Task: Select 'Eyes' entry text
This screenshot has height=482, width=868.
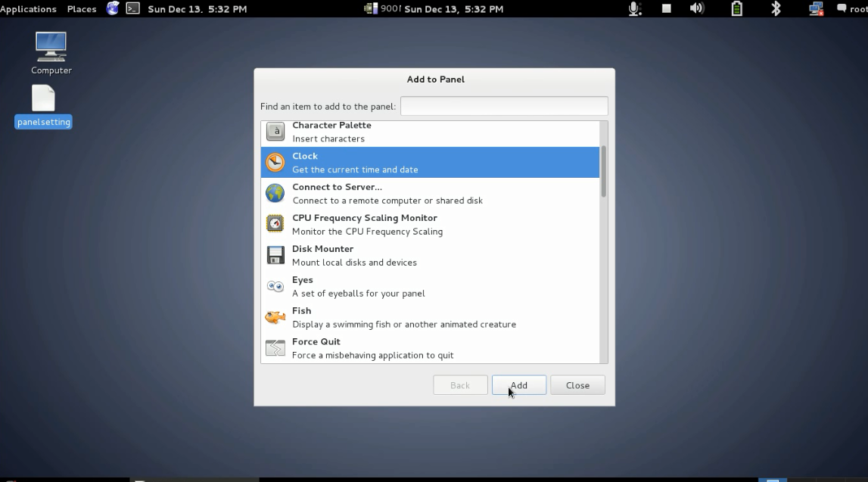Action: (302, 280)
